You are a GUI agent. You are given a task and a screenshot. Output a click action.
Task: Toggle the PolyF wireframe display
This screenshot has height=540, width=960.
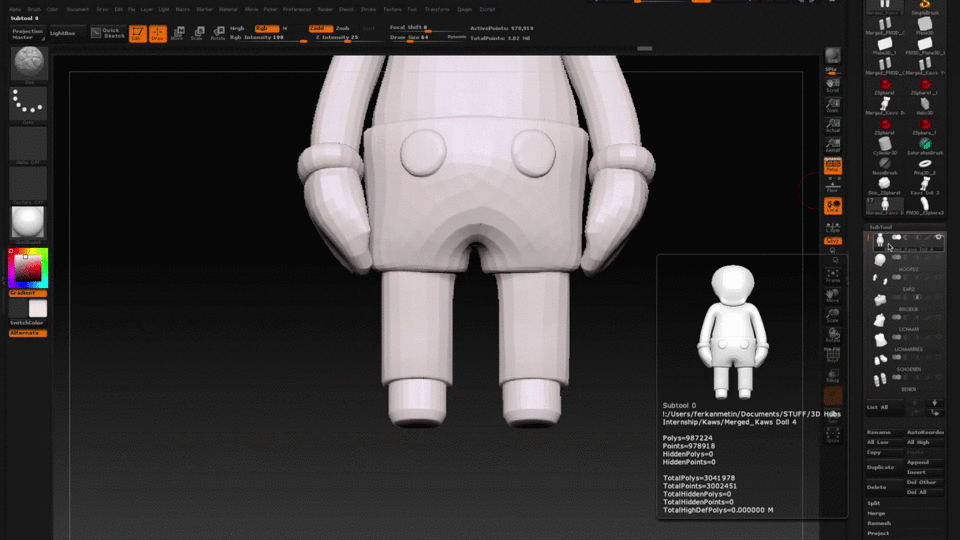[x=833, y=356]
